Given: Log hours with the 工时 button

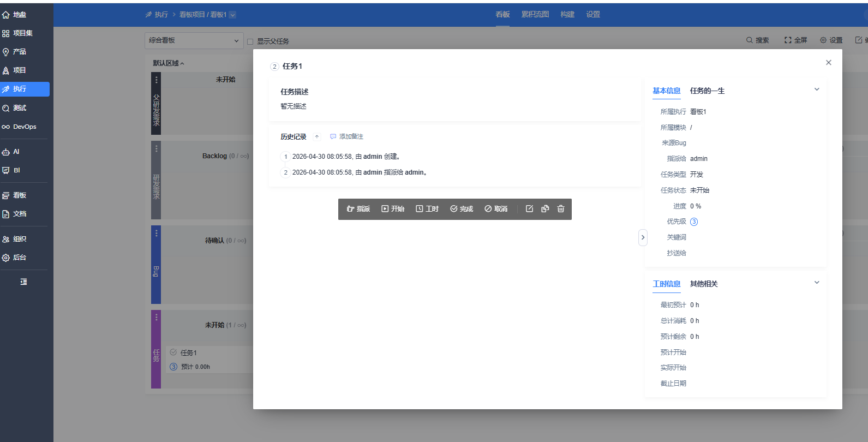Looking at the screenshot, I should (x=427, y=209).
